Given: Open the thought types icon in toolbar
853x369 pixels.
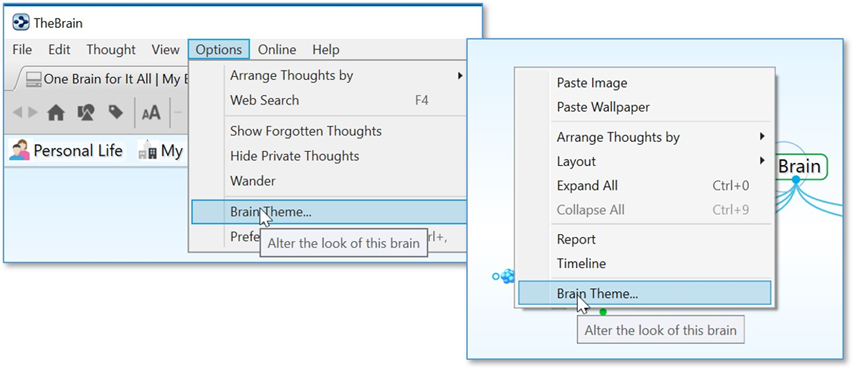Looking at the screenshot, I should point(86,113).
